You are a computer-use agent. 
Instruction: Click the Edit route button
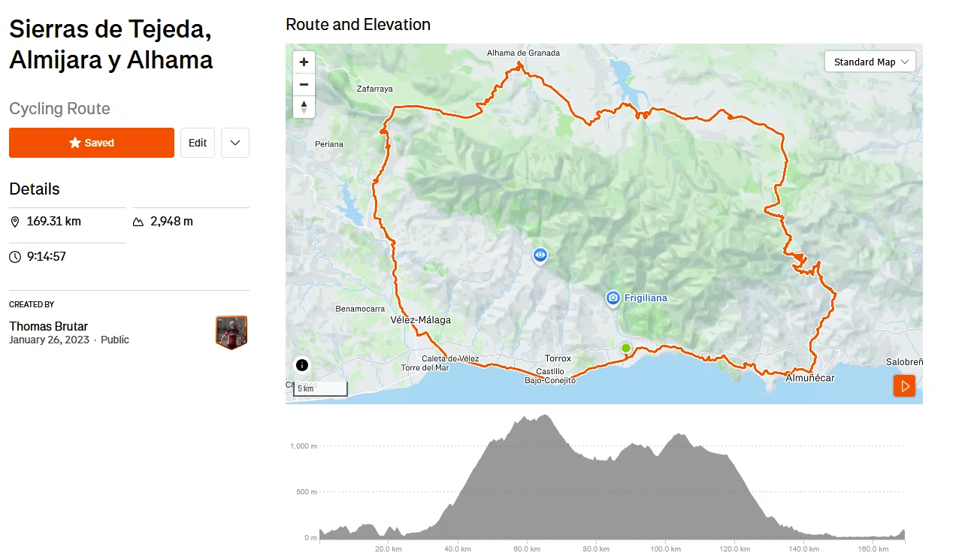(198, 143)
